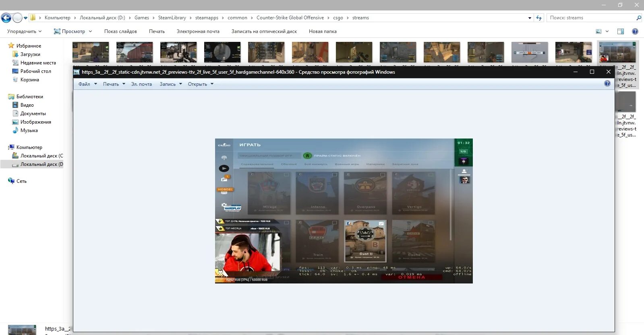This screenshot has height=335, width=644.
Task: Start 'Показ слайдов' slideshow
Action: pos(120,31)
